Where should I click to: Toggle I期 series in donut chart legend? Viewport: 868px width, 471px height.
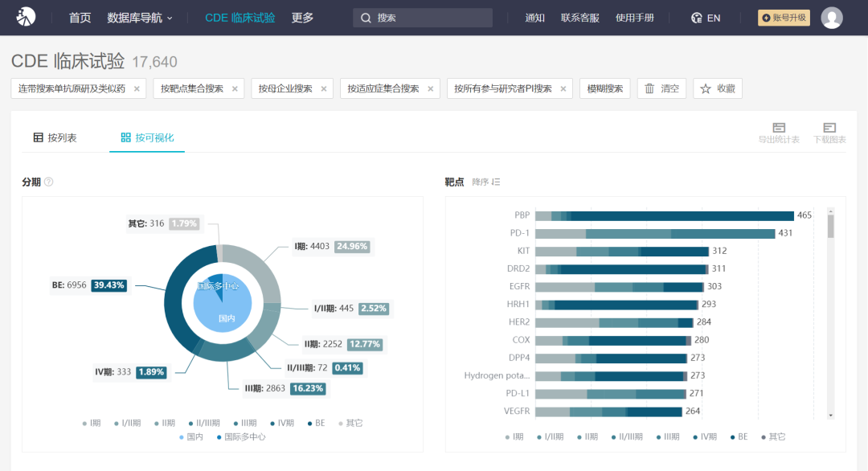coord(92,424)
